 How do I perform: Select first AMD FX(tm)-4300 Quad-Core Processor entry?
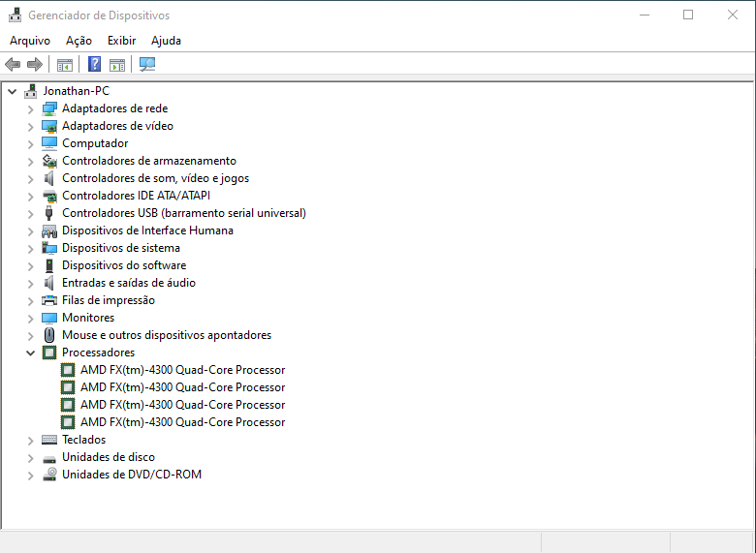point(183,370)
